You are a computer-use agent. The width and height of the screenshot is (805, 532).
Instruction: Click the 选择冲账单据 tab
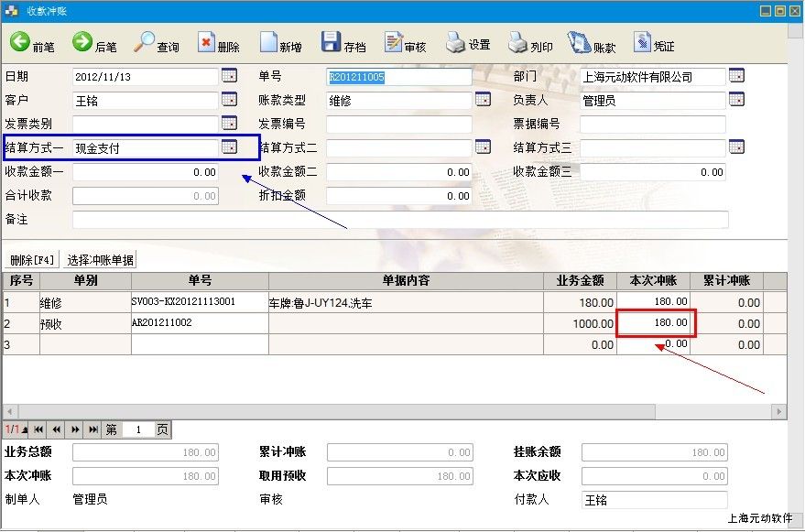(x=100, y=260)
